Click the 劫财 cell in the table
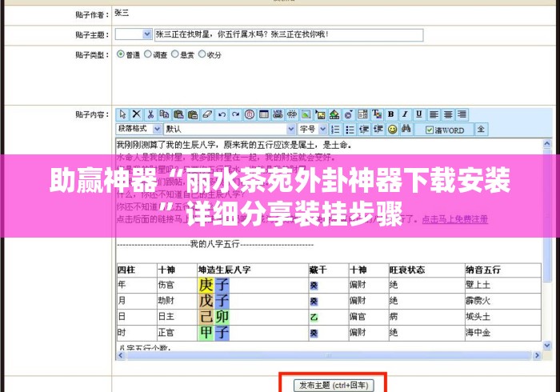 177,301
